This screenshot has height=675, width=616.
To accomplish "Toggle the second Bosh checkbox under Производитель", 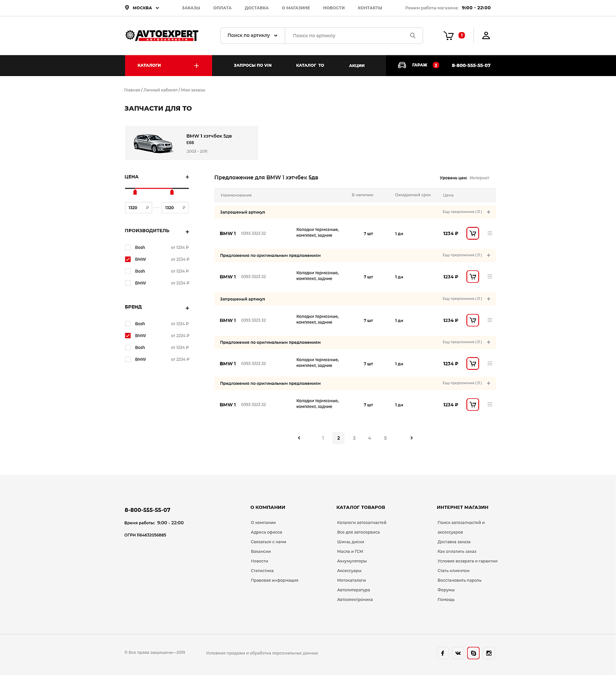I will (128, 271).
